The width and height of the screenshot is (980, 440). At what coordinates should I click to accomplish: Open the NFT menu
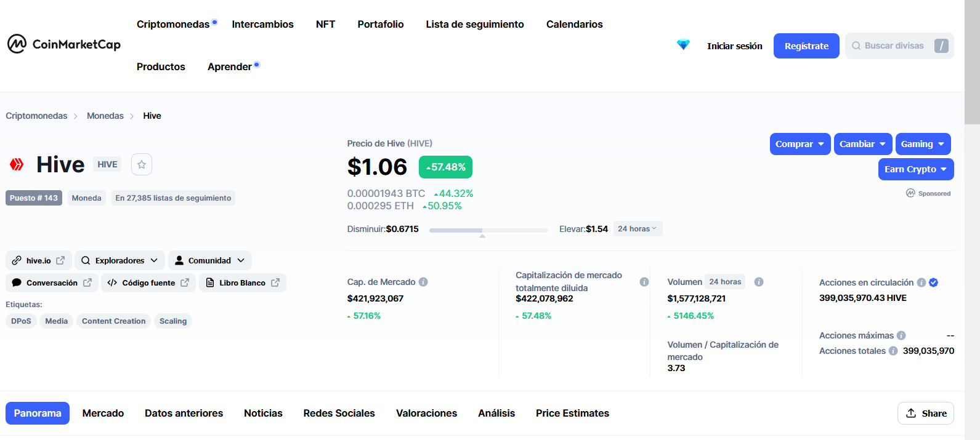point(326,24)
